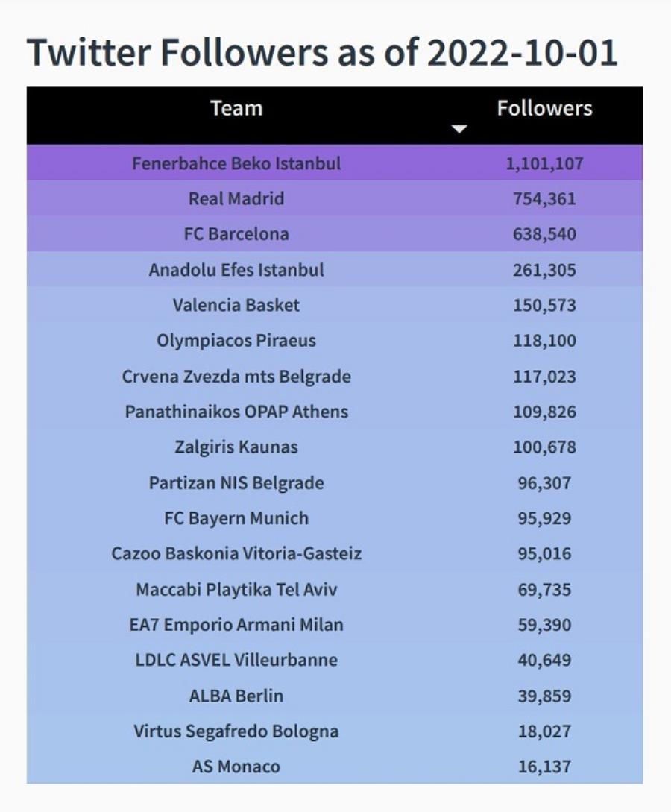The image size is (671, 812).
Task: Click the 1,101,107 followers value
Action: 544,163
